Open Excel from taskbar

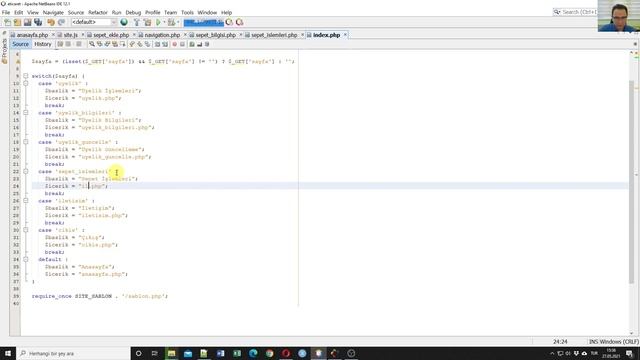(x=237, y=353)
